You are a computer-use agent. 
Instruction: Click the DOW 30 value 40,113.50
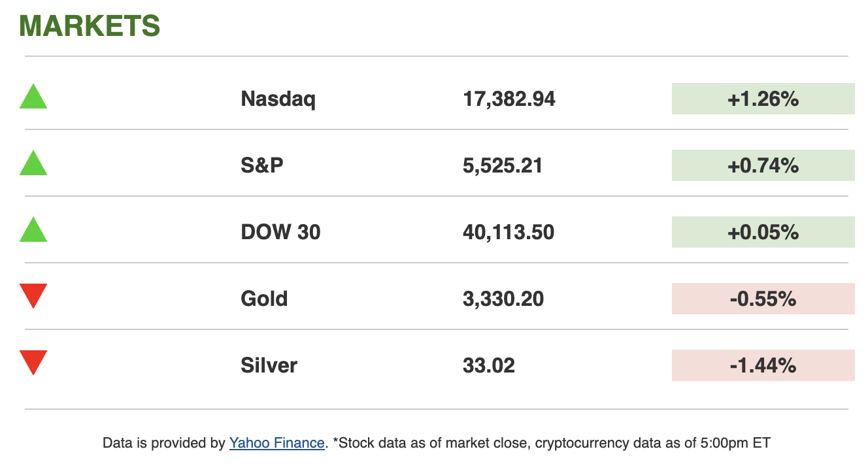pyautogui.click(x=509, y=233)
